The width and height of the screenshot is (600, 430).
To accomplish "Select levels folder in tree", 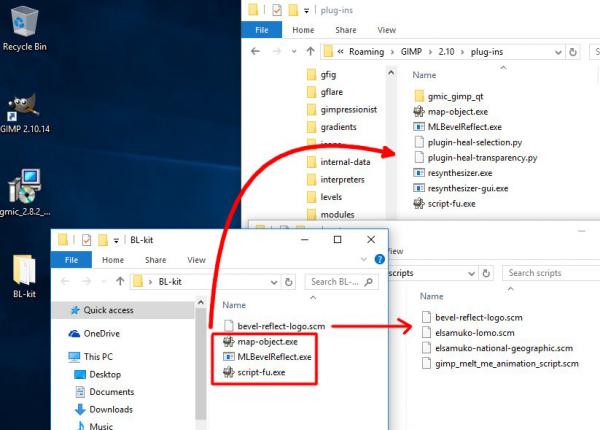I will [324, 197].
